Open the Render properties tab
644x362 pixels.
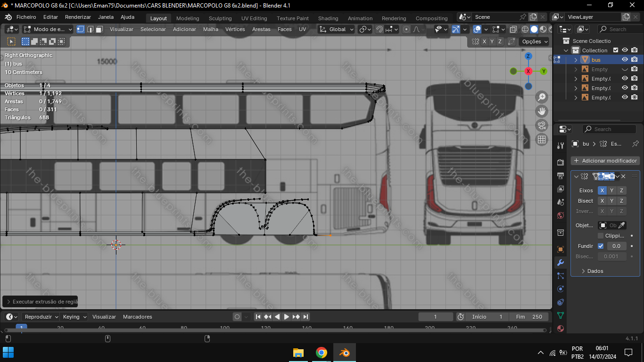point(561,163)
